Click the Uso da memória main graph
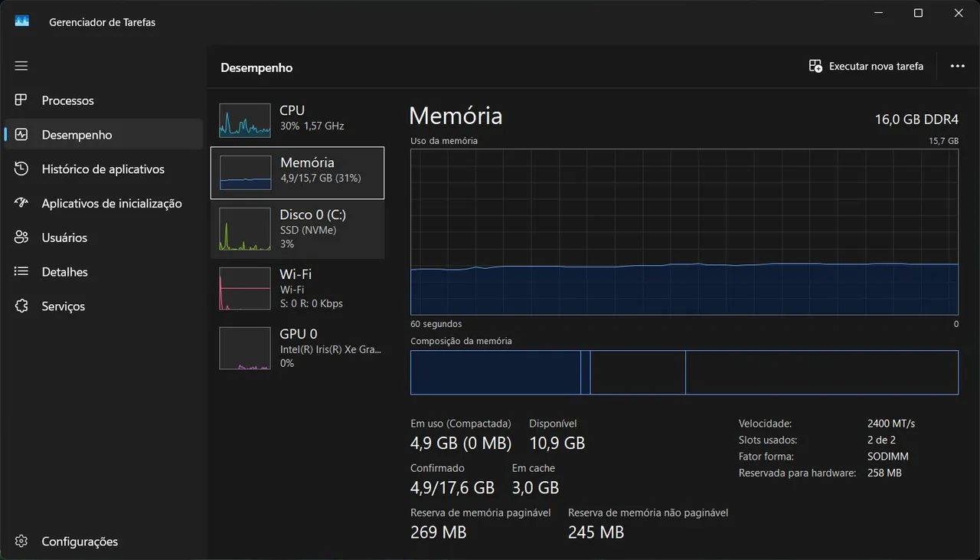Viewport: 980px width, 560px height. click(684, 232)
